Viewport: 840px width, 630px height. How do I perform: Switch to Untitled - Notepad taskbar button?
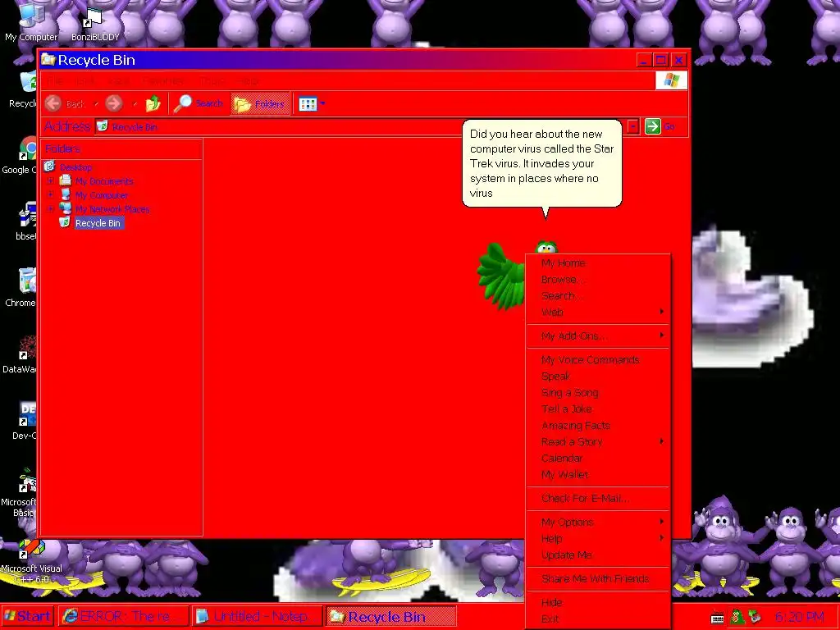257,616
